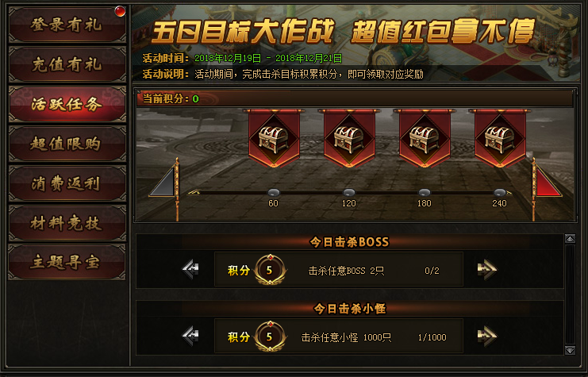Open the 登录有礼 tab
Image resolution: width=588 pixels, height=377 pixels.
tap(67, 25)
